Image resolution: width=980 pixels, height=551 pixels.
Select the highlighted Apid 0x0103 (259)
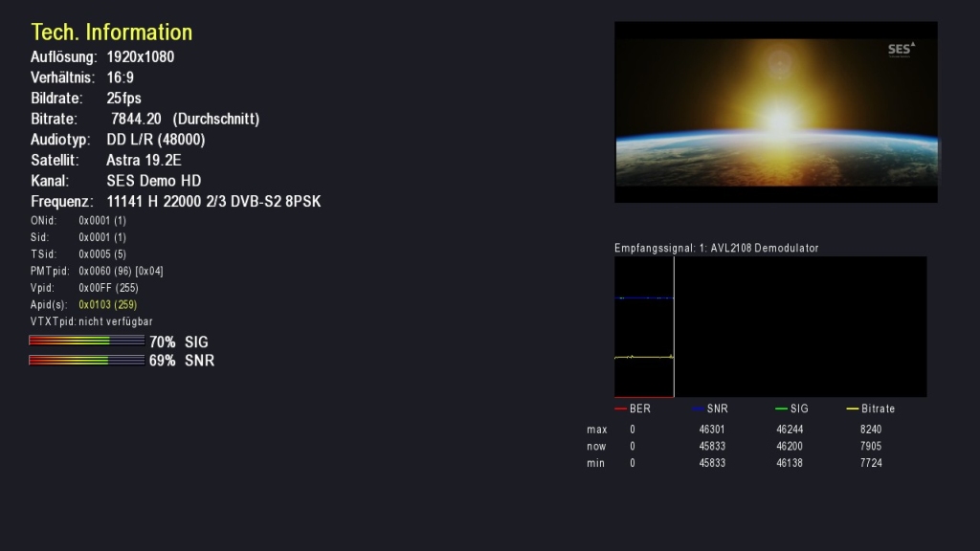point(107,305)
